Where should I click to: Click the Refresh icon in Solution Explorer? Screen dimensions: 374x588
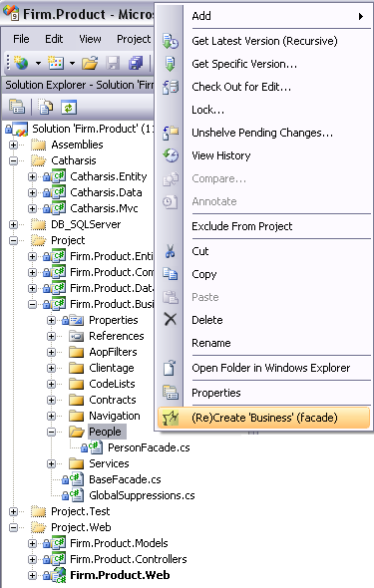(69, 108)
